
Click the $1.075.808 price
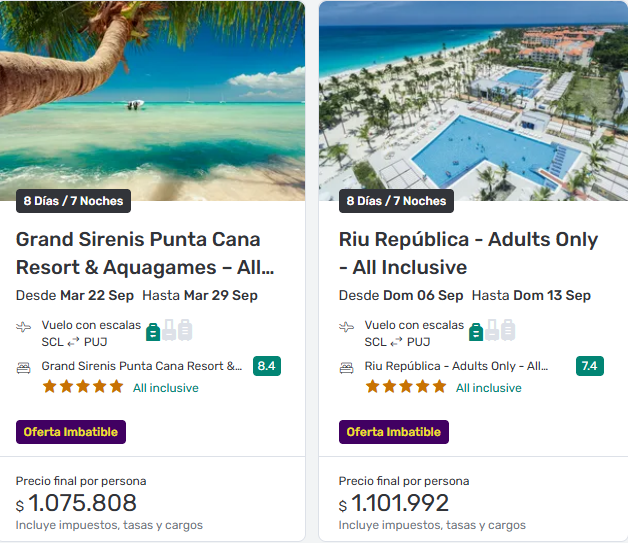click(82, 503)
